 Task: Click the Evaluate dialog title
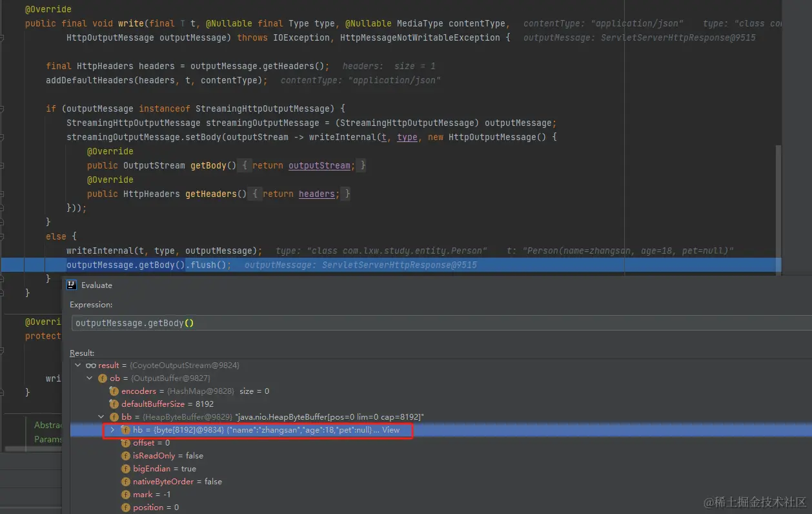[97, 285]
